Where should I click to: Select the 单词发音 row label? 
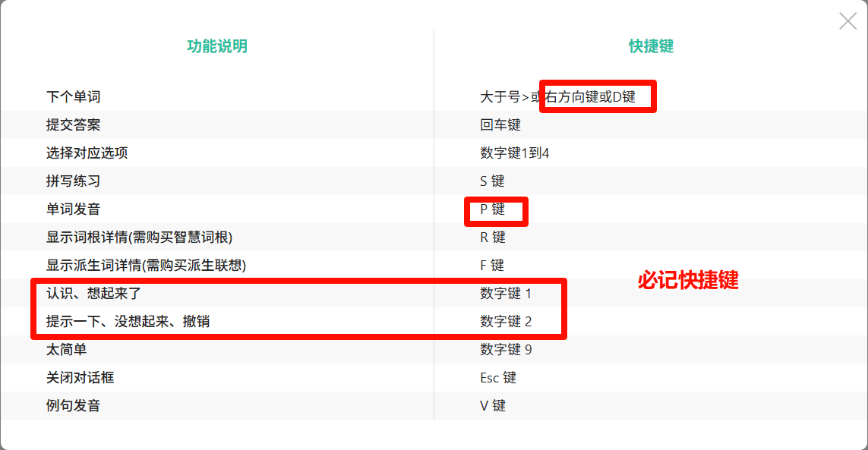[73, 209]
